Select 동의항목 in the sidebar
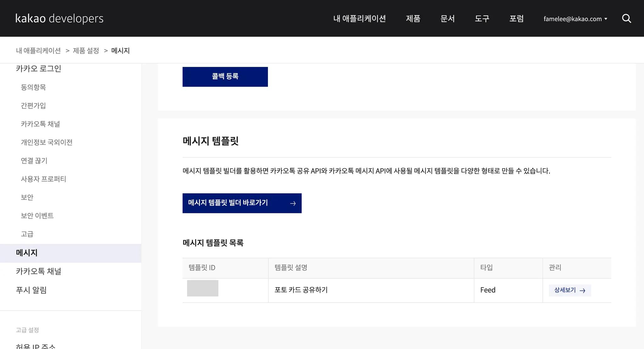This screenshot has width=644, height=349. click(33, 87)
